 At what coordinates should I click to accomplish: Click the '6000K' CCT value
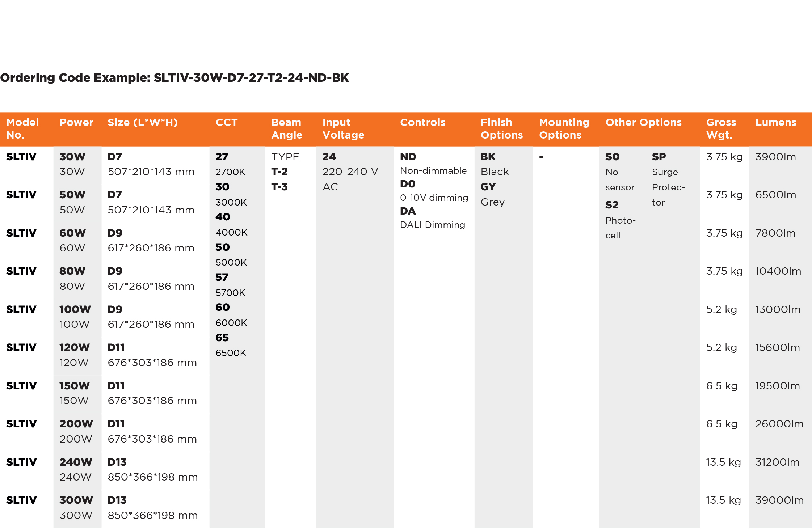click(231, 323)
